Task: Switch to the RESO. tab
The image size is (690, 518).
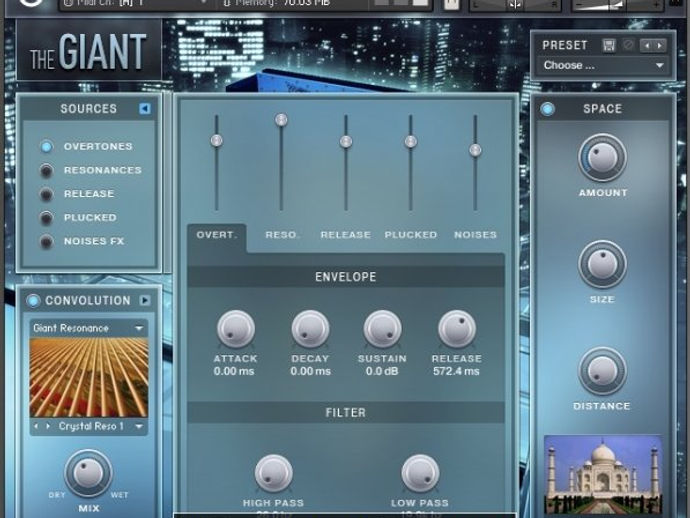Action: point(282,235)
